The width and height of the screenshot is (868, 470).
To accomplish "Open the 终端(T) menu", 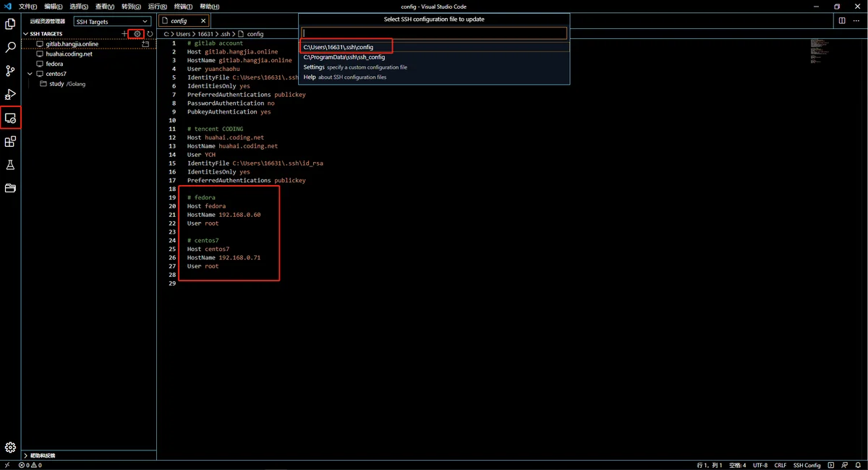I will (183, 7).
